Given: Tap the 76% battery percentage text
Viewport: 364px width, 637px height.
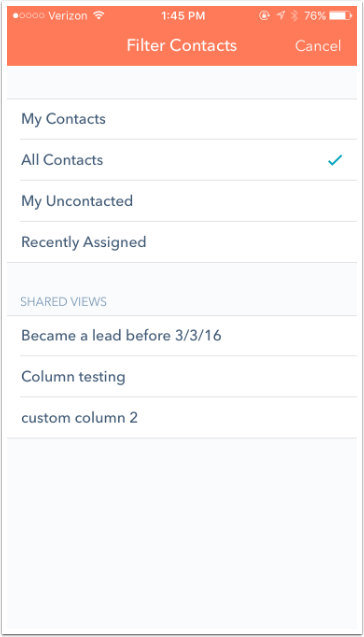Looking at the screenshot, I should (315, 16).
